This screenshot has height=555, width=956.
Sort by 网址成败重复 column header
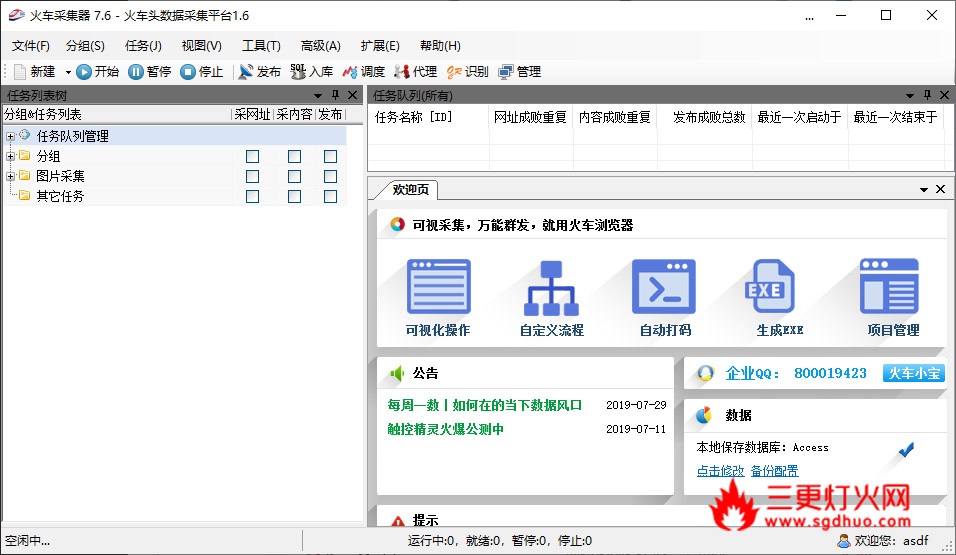point(530,117)
